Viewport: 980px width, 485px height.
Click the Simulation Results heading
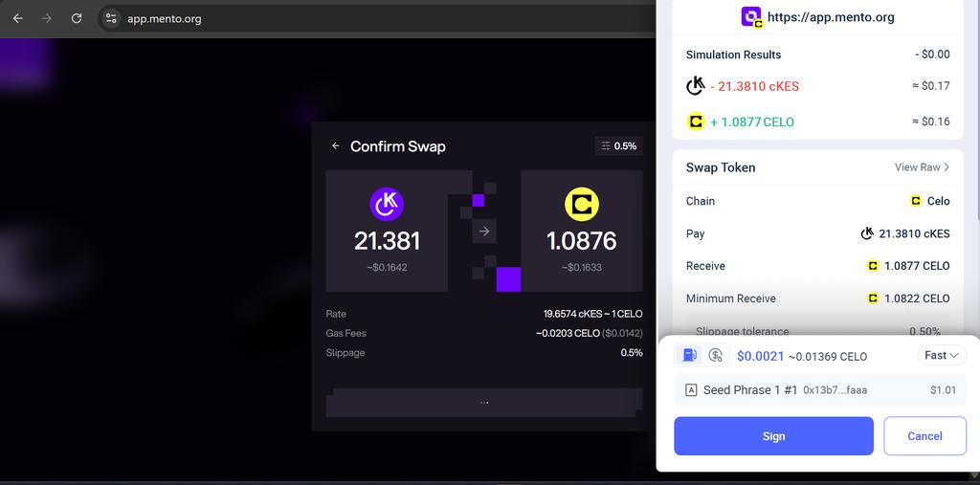click(733, 55)
